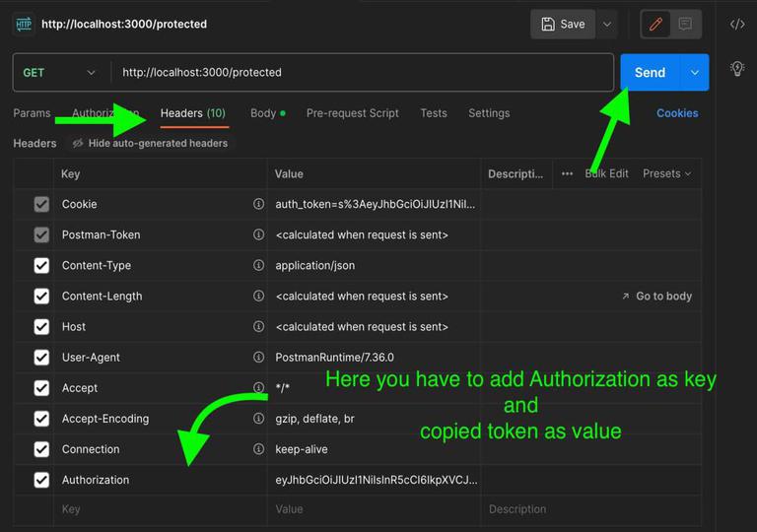The image size is (757, 532).
Task: Show info for User-Agent header
Action: [259, 358]
